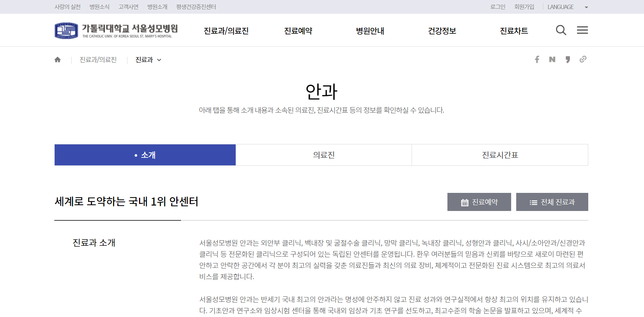Open the 건강정보 main menu
644x317 pixels.
pyautogui.click(x=442, y=31)
